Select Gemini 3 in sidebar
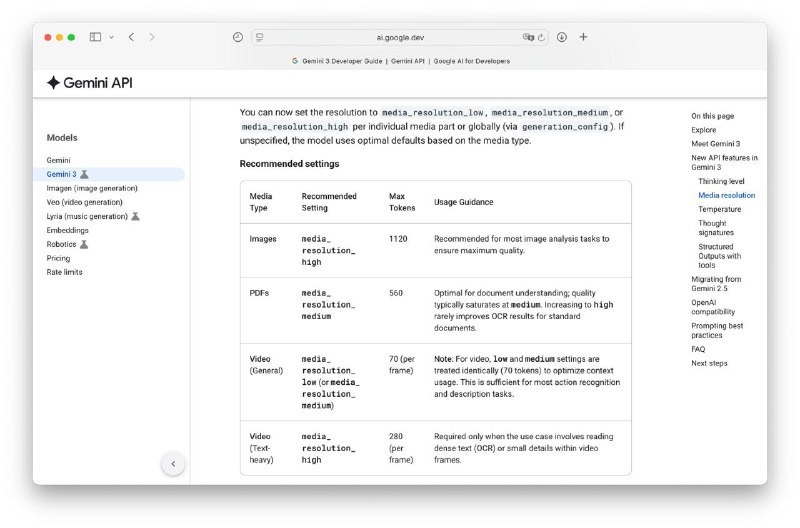The width and height of the screenshot is (800, 528). click(61, 174)
